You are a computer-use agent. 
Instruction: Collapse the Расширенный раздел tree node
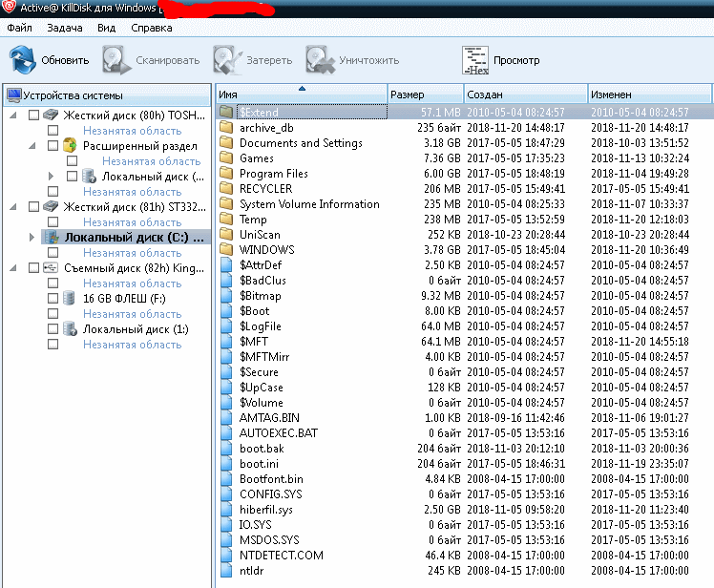click(x=32, y=146)
